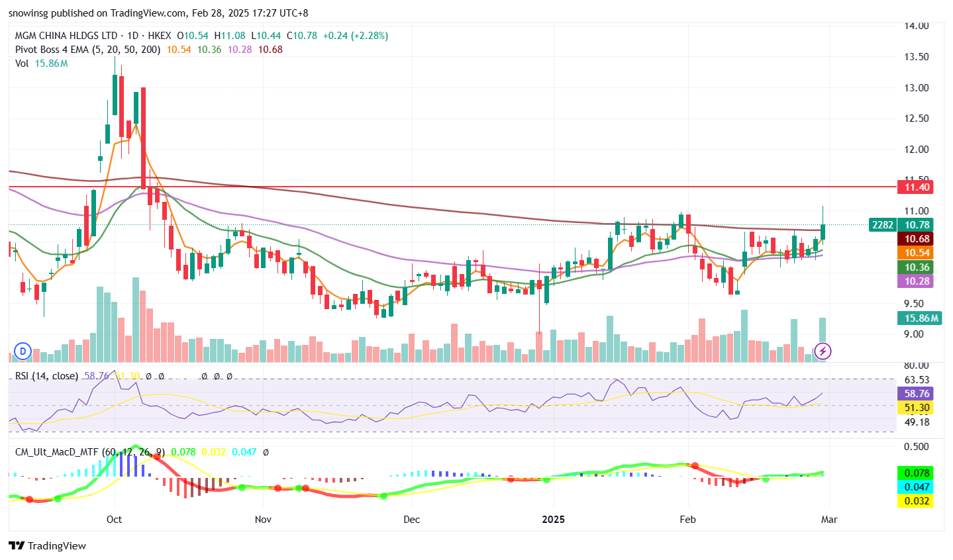Click the yellow 0.032 value in the MACD legend

click(x=214, y=452)
